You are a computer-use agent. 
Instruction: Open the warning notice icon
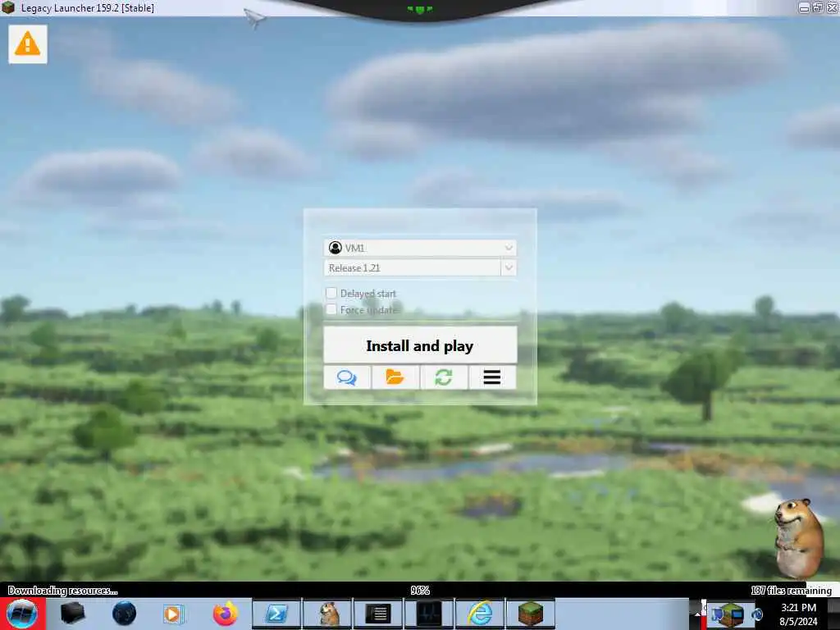pyautogui.click(x=27, y=44)
